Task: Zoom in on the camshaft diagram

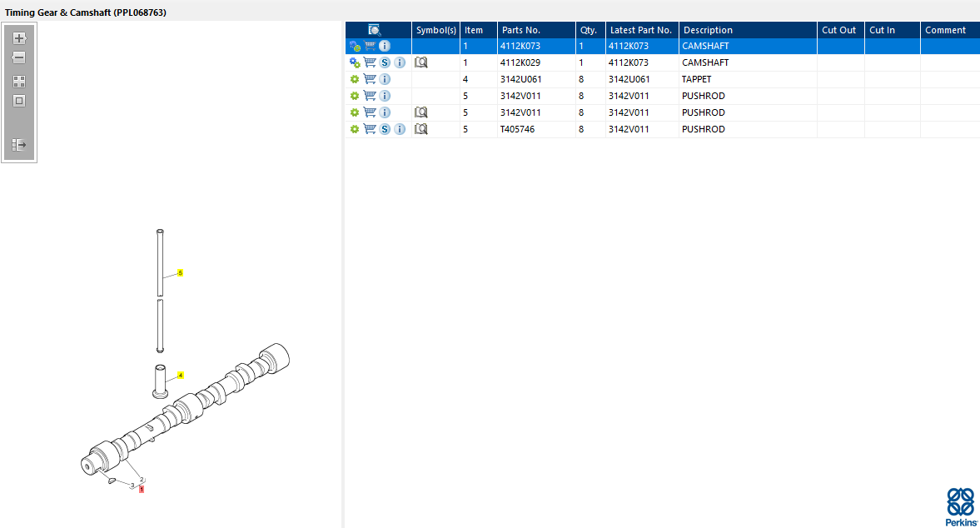Action: pyautogui.click(x=19, y=38)
